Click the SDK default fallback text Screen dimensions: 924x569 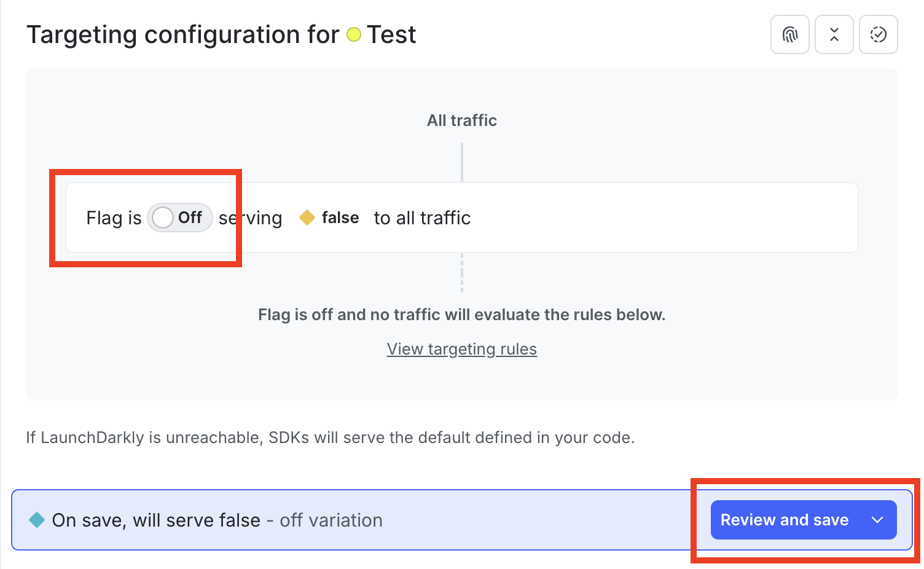pos(330,438)
